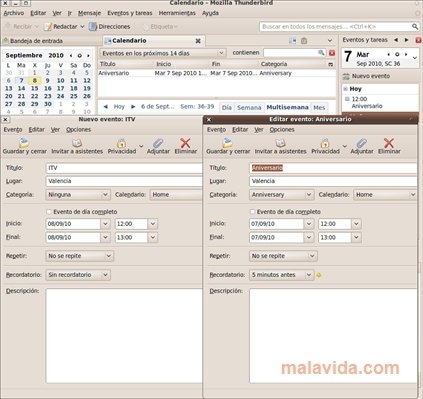Toggle Evento de día completo in Aniversario window
The height and width of the screenshot is (399, 423).
[x=252, y=212]
